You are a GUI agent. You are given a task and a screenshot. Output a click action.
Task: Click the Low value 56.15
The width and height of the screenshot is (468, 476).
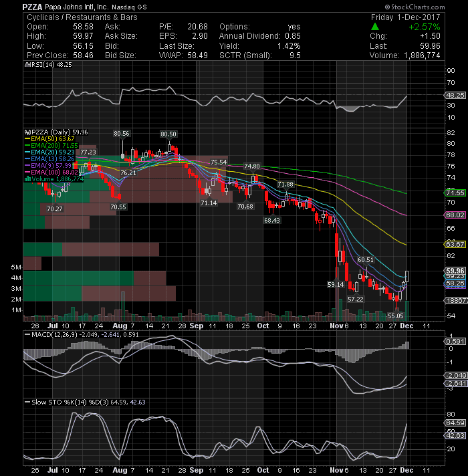click(83, 46)
